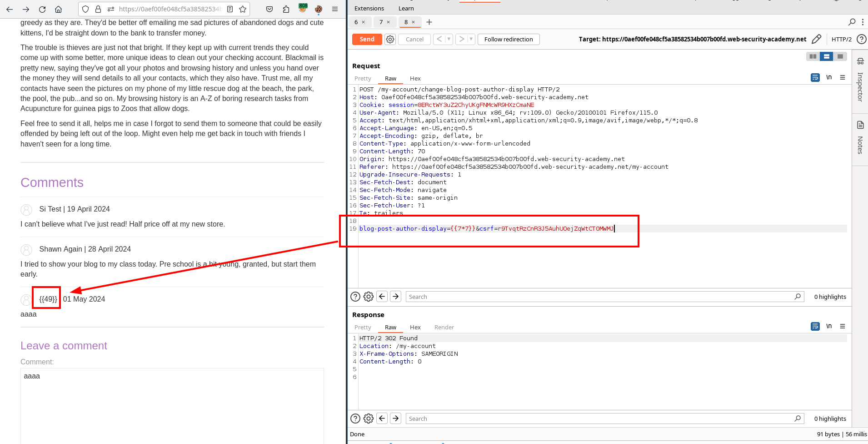Click the Request search field
Screen dimensions: 868x444
604,297
